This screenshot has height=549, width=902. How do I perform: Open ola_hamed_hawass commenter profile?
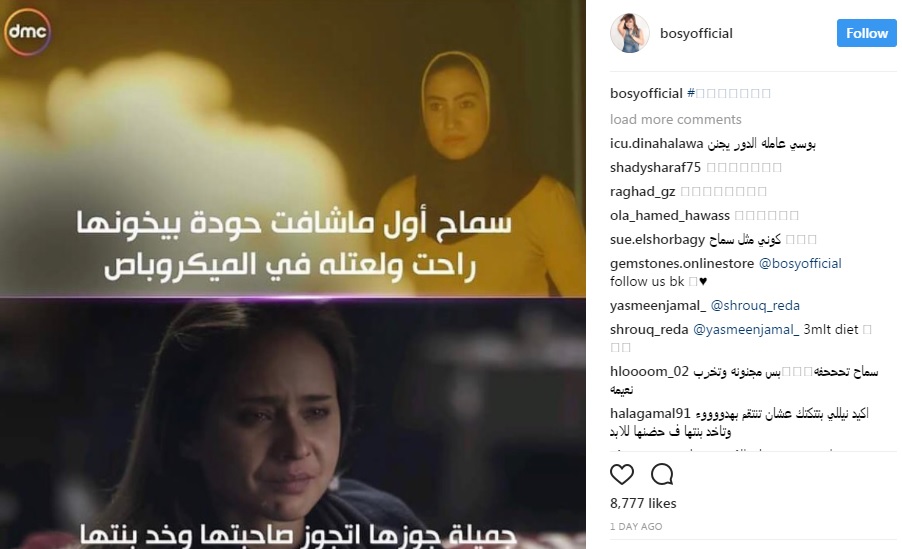[x=670, y=216]
